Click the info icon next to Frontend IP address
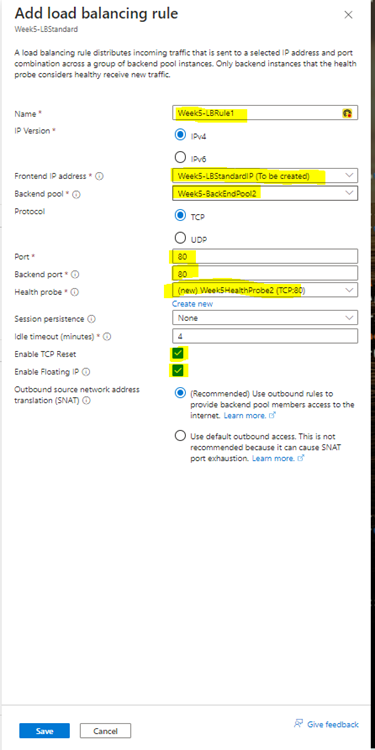This screenshot has width=375, height=750. 99,176
